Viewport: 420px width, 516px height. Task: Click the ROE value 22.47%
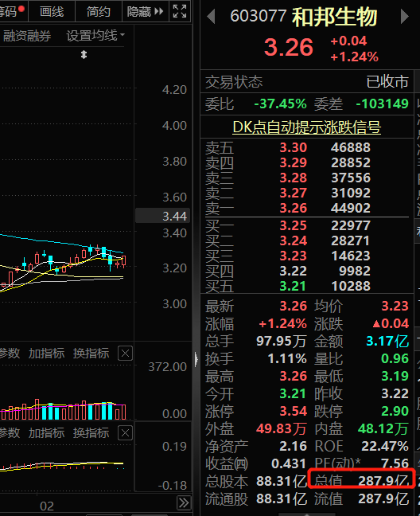point(385,447)
